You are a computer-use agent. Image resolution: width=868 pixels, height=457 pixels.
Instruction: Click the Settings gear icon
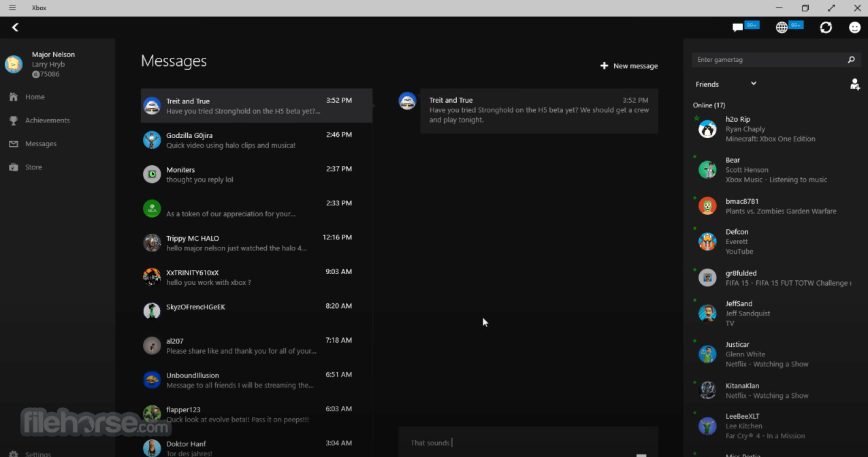[x=14, y=454]
